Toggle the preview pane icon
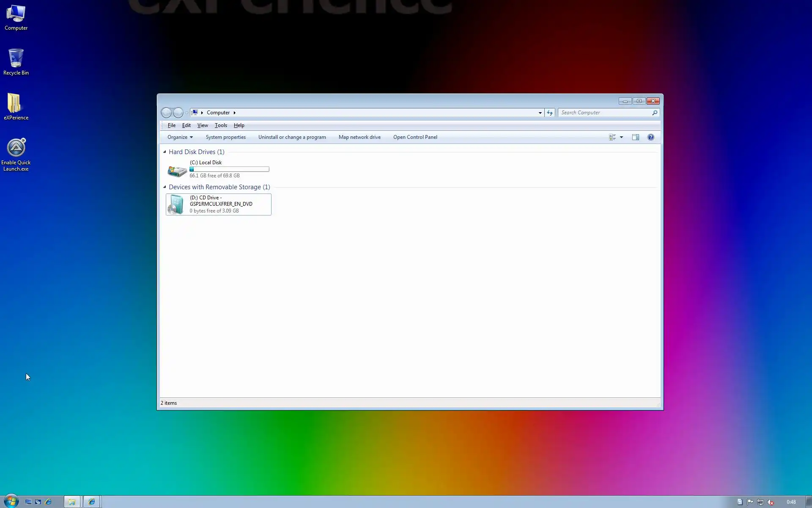812x508 pixels. tap(635, 137)
